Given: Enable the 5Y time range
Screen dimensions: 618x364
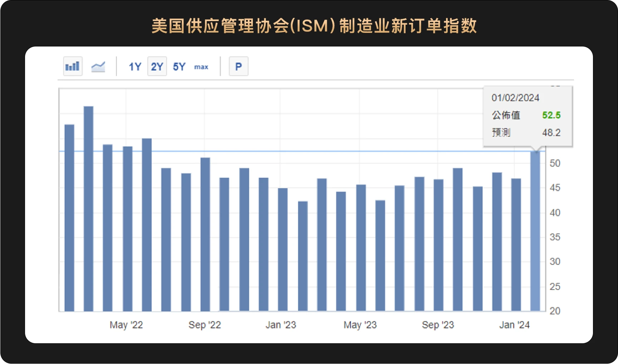Looking at the screenshot, I should click(x=179, y=66).
